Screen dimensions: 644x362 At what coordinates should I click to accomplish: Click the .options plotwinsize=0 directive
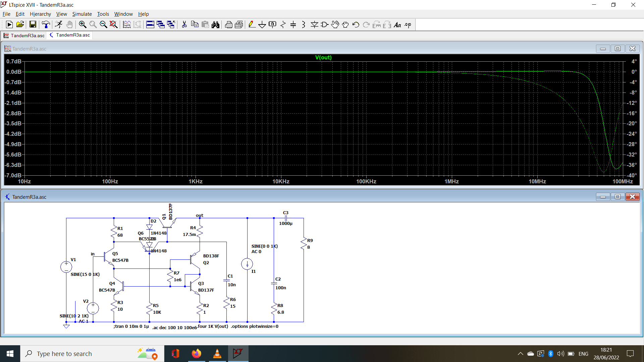(x=255, y=326)
